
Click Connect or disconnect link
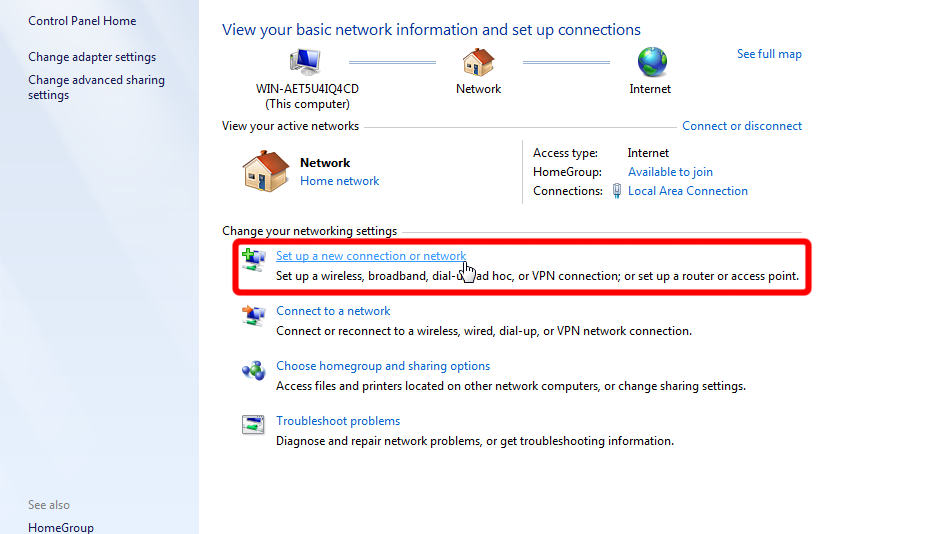point(742,126)
